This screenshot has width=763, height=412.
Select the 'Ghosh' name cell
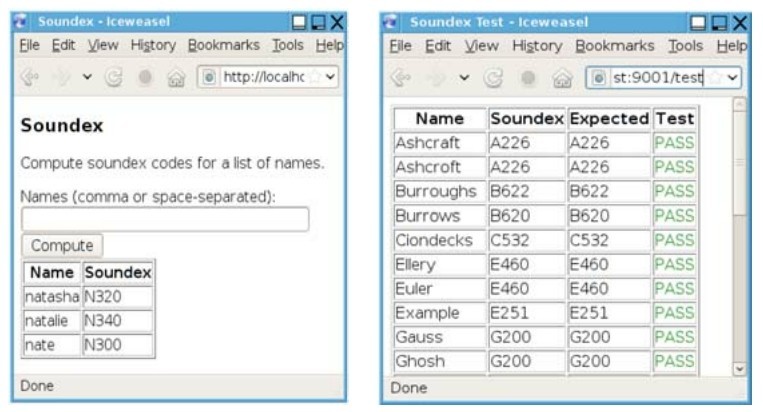pyautogui.click(x=440, y=362)
